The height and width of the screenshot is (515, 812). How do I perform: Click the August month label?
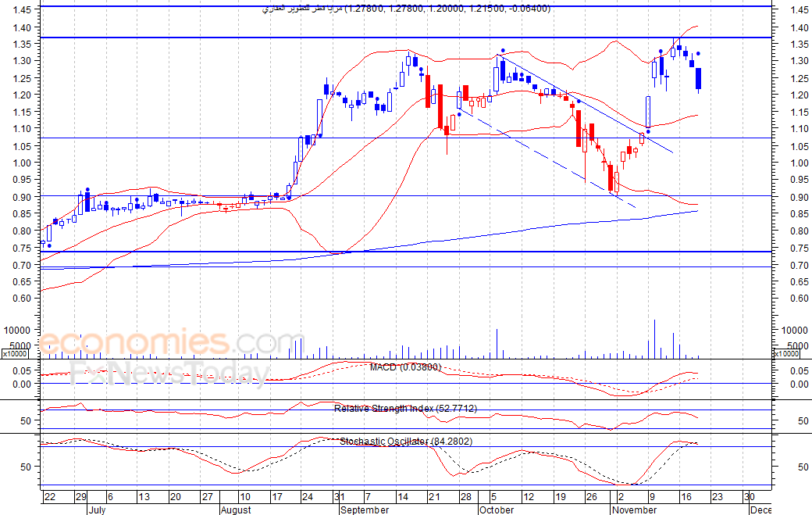pyautogui.click(x=236, y=510)
